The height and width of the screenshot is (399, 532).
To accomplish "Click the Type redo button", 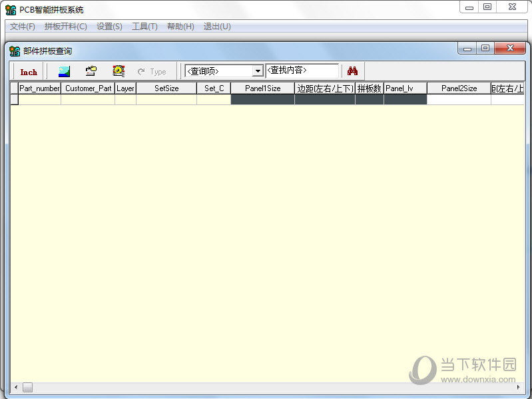I will pos(152,72).
